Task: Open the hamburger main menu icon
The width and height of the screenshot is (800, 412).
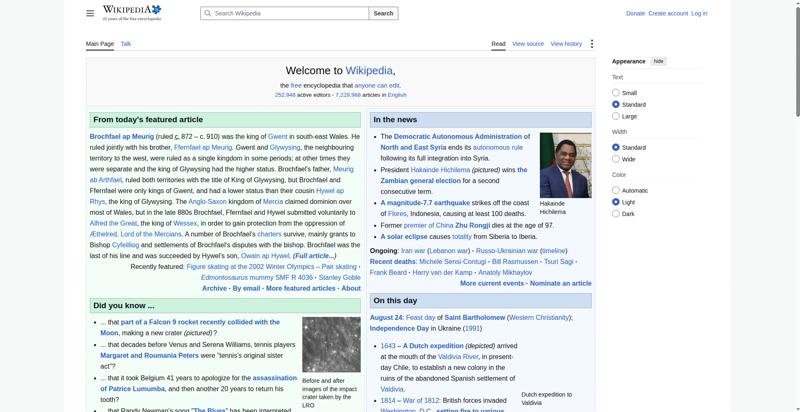Action: pyautogui.click(x=90, y=13)
